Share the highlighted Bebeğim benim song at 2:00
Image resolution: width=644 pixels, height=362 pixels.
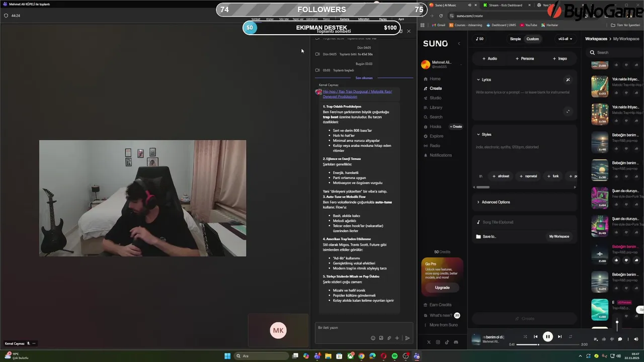(636, 260)
